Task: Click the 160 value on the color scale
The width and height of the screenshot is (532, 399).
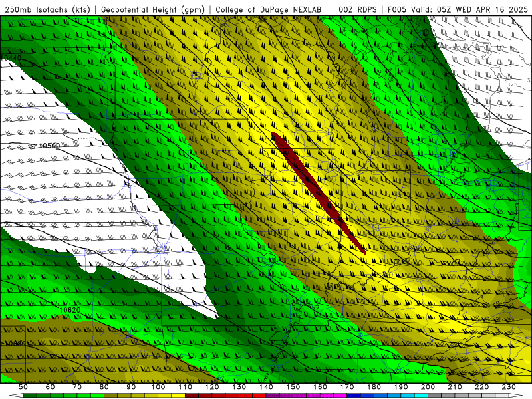Action: click(x=320, y=387)
